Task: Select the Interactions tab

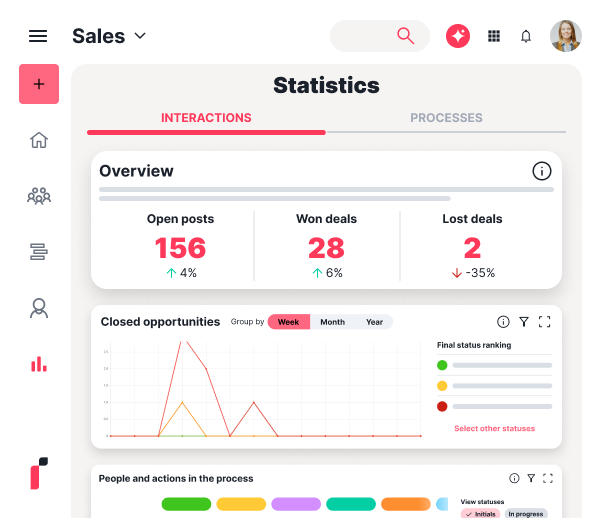Action: pyautogui.click(x=206, y=118)
